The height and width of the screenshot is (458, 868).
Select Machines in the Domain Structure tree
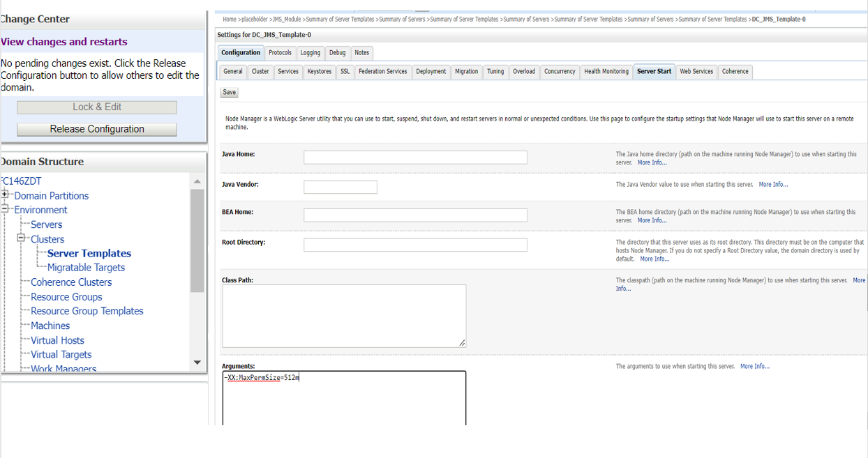click(50, 326)
